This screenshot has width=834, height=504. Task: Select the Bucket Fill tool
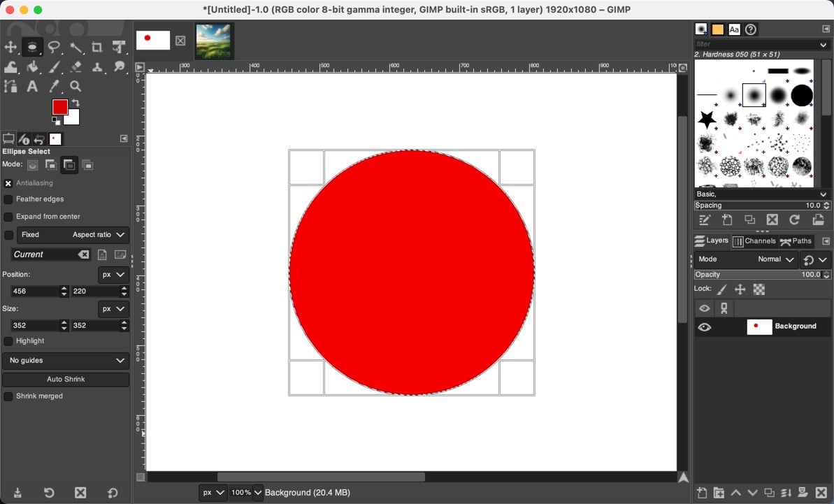point(32,66)
